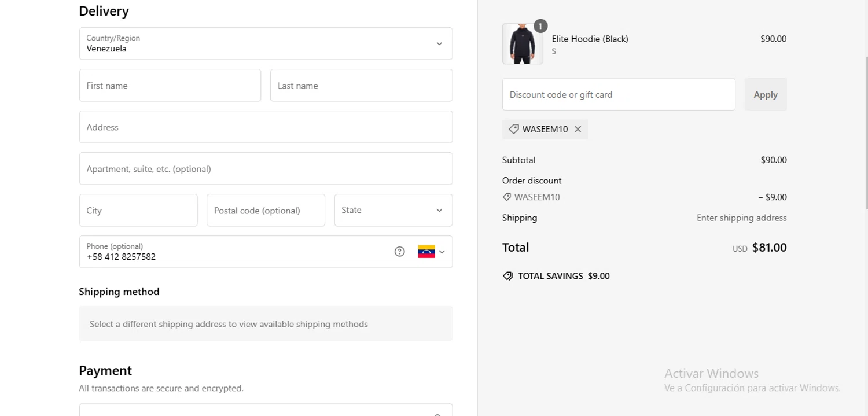Open the Venezuela flag phone country selector

point(431,252)
